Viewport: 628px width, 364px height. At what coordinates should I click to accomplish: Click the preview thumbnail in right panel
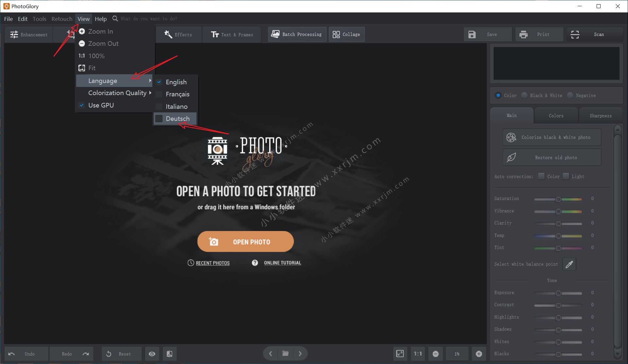tap(556, 63)
